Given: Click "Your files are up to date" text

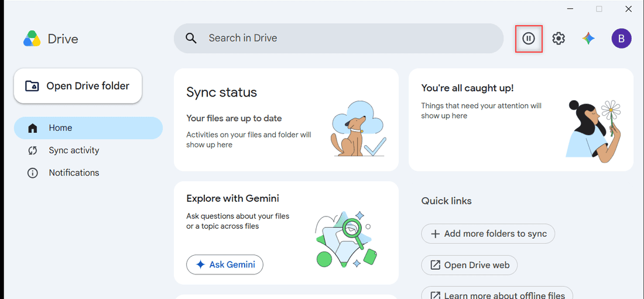Looking at the screenshot, I should (x=234, y=119).
